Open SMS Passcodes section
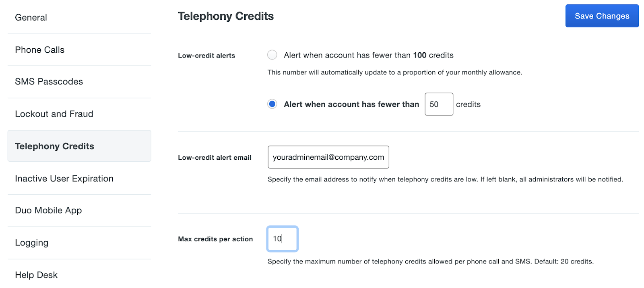Viewport: 644px width, 288px height. point(79,82)
